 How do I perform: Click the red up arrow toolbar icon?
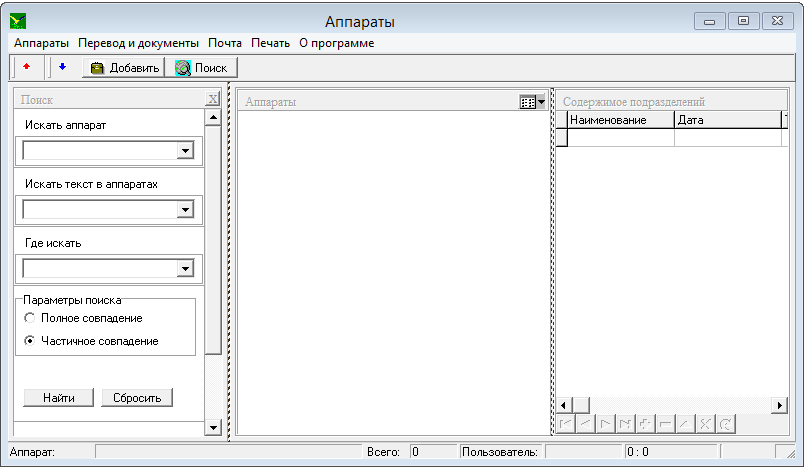[x=27, y=67]
